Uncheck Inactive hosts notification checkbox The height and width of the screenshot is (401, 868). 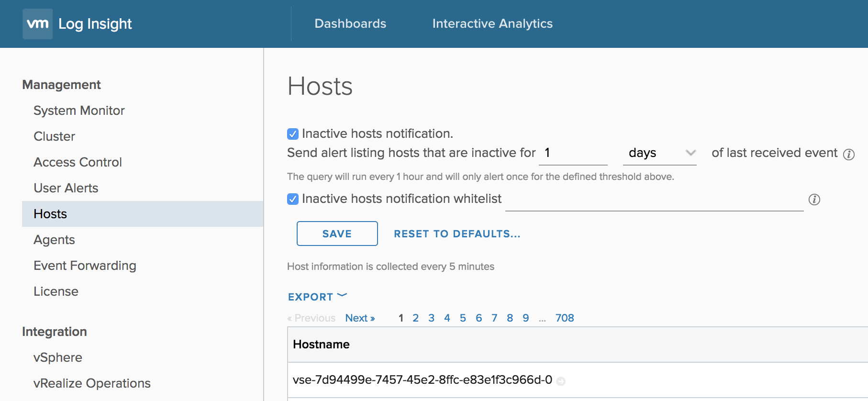pos(293,134)
